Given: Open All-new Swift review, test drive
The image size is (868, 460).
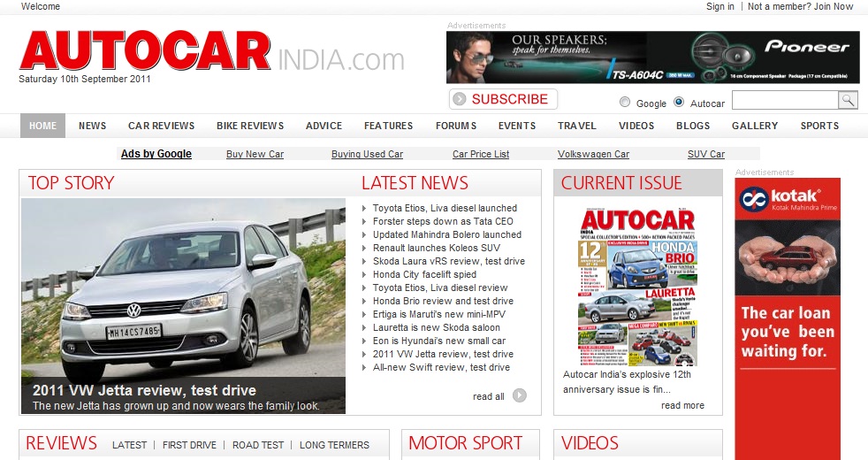Looking at the screenshot, I should point(441,368).
